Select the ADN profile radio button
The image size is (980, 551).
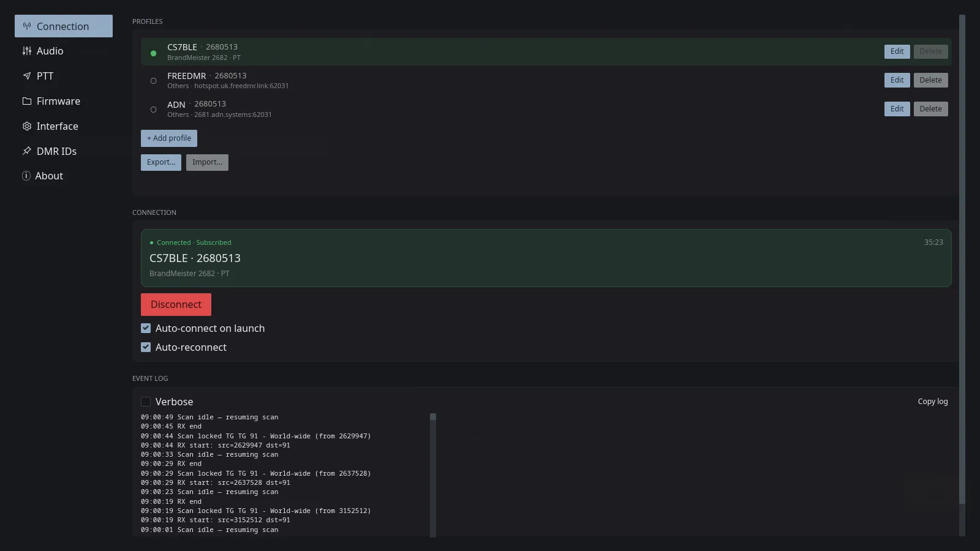tap(153, 110)
